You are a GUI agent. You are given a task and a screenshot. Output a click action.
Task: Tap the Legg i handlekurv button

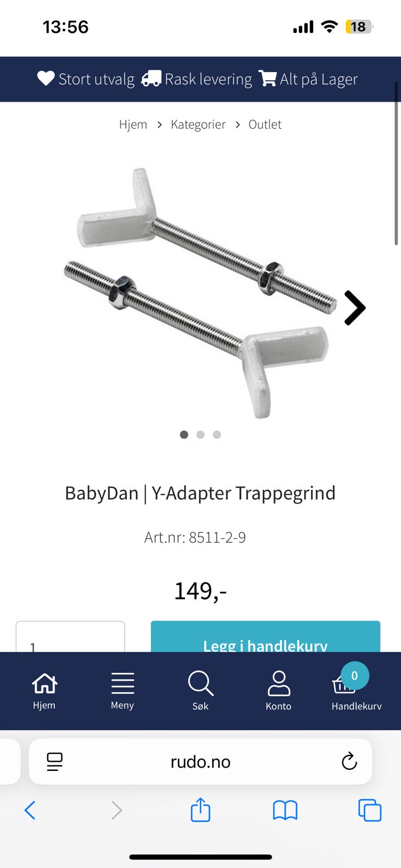(x=265, y=637)
